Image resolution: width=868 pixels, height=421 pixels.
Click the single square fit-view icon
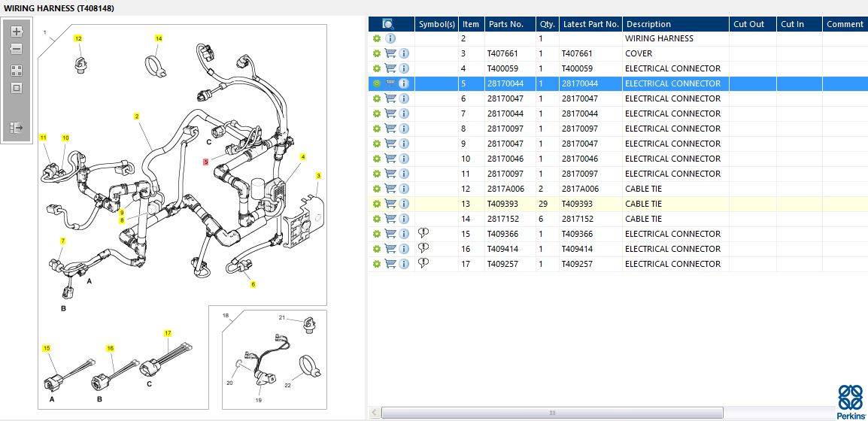point(17,88)
